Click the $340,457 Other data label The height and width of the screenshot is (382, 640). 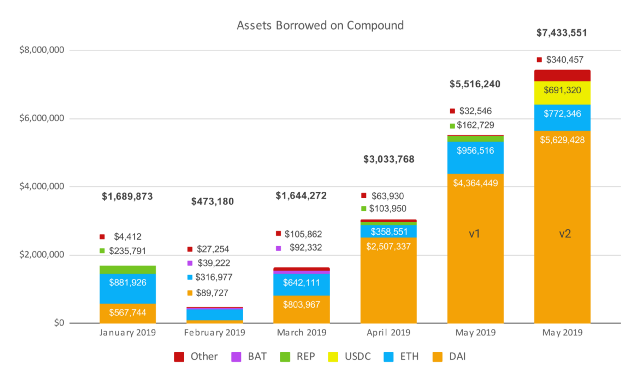pos(565,60)
